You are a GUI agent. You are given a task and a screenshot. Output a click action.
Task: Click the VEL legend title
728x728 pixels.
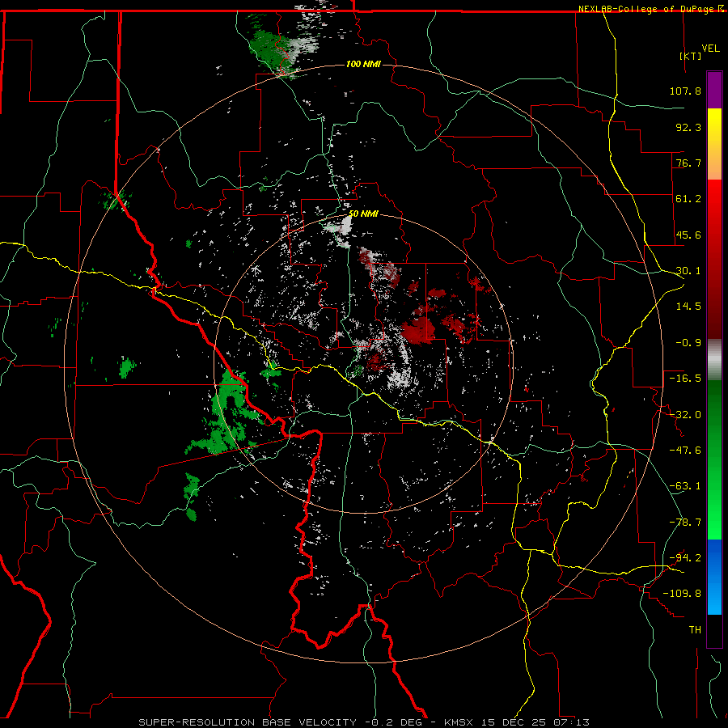(710, 48)
